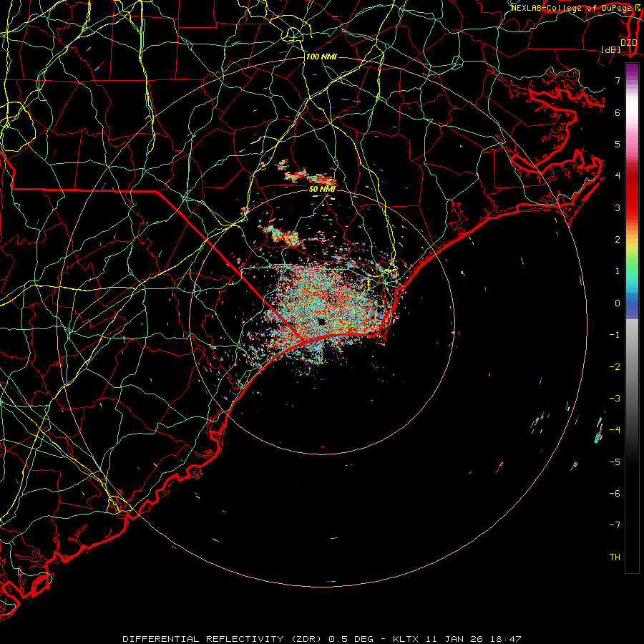Click the "4" value on the color scale
The image size is (644, 644).
click(x=618, y=176)
